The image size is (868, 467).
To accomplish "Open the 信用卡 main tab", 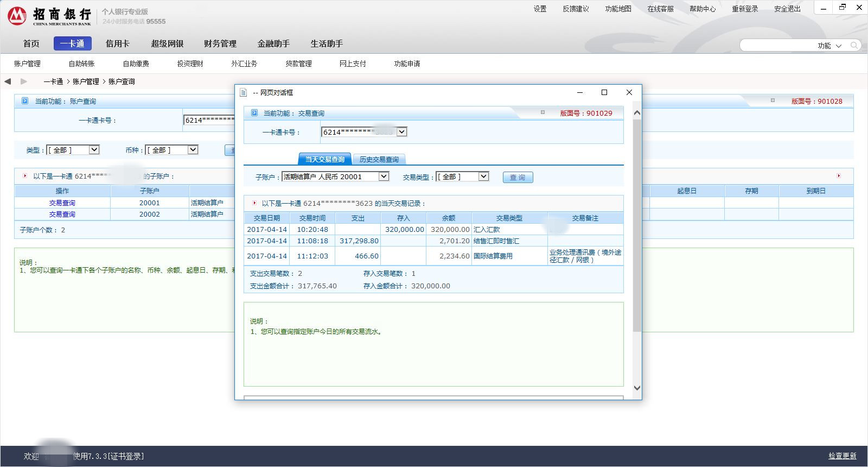I will (118, 43).
